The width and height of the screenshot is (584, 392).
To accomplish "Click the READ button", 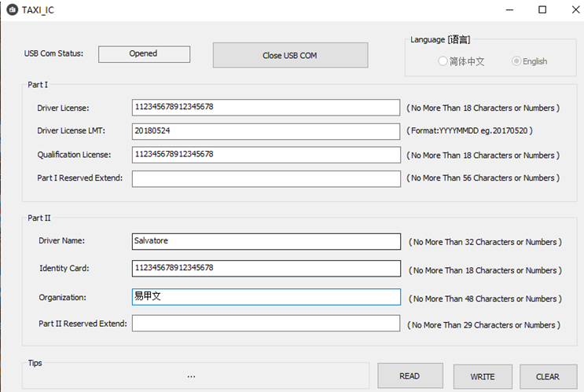I will tap(410, 376).
